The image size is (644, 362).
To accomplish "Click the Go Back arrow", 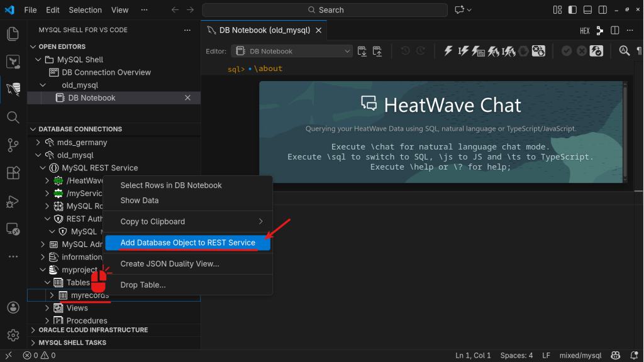I will click(x=175, y=10).
